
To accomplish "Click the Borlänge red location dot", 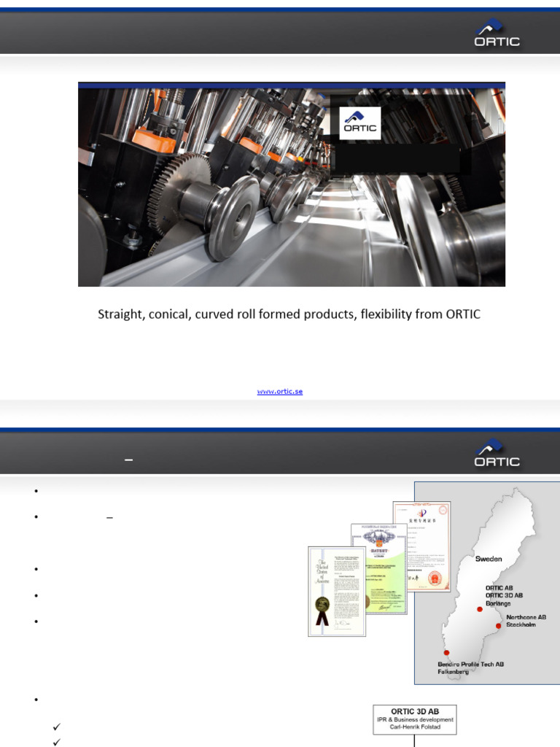I will point(480,609).
